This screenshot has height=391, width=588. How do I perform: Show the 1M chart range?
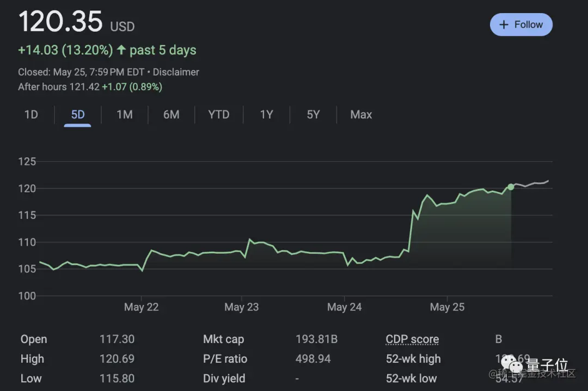[125, 114]
